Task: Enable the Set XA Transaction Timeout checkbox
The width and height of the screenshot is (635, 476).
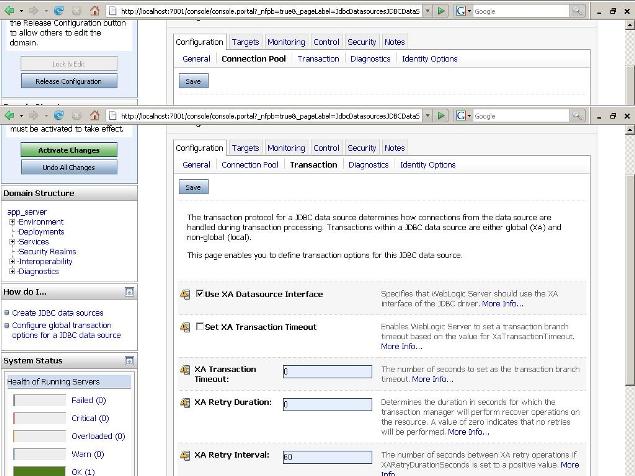Action: click(x=198, y=327)
